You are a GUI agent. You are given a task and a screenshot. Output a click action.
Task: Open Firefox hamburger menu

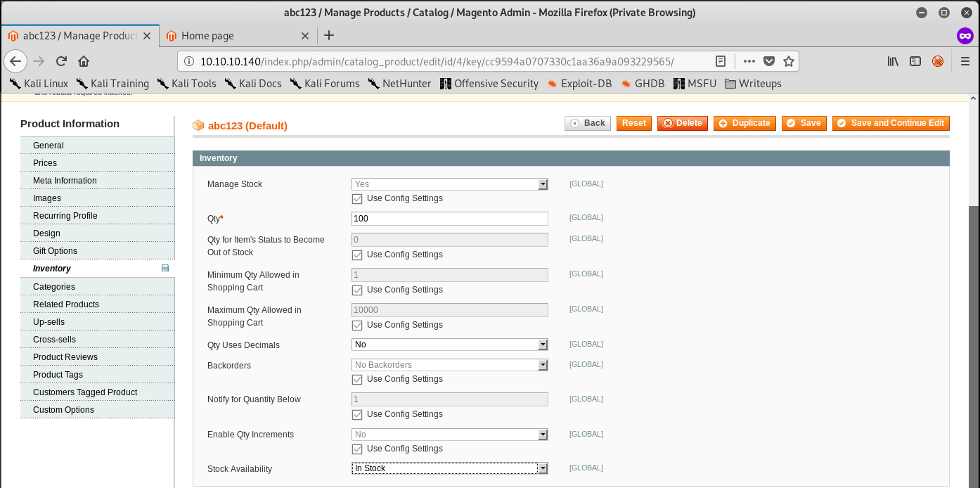click(x=965, y=61)
